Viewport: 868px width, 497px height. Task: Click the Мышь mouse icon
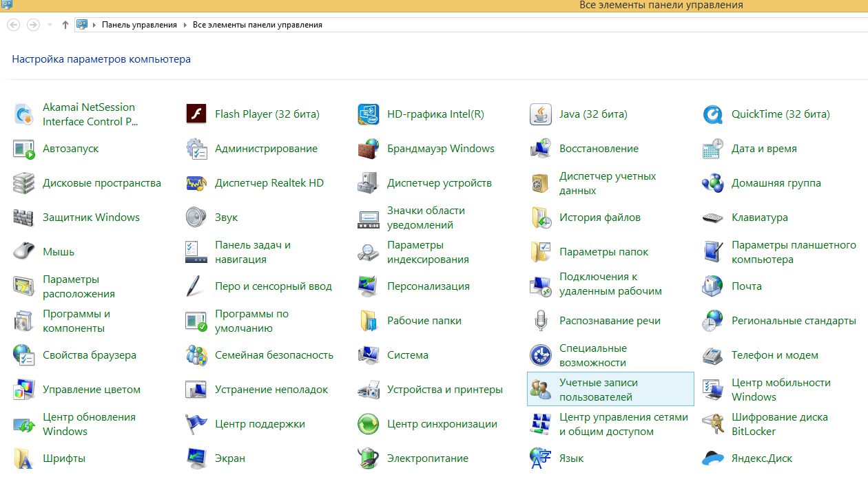tap(23, 252)
